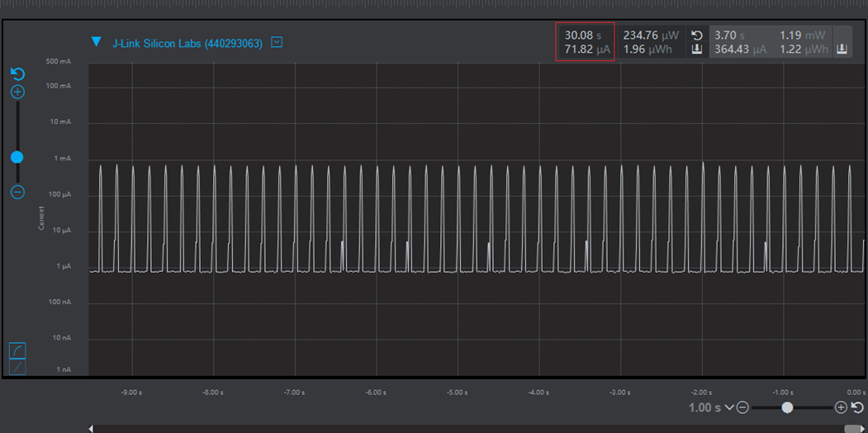
Task: Click the 10 µA axis label
Action: (x=60, y=231)
